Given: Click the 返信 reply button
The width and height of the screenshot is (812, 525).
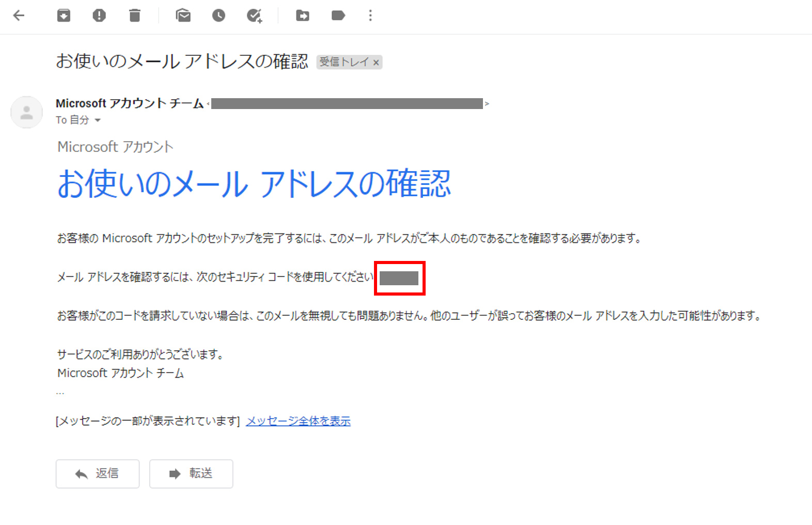Looking at the screenshot, I should click(98, 474).
